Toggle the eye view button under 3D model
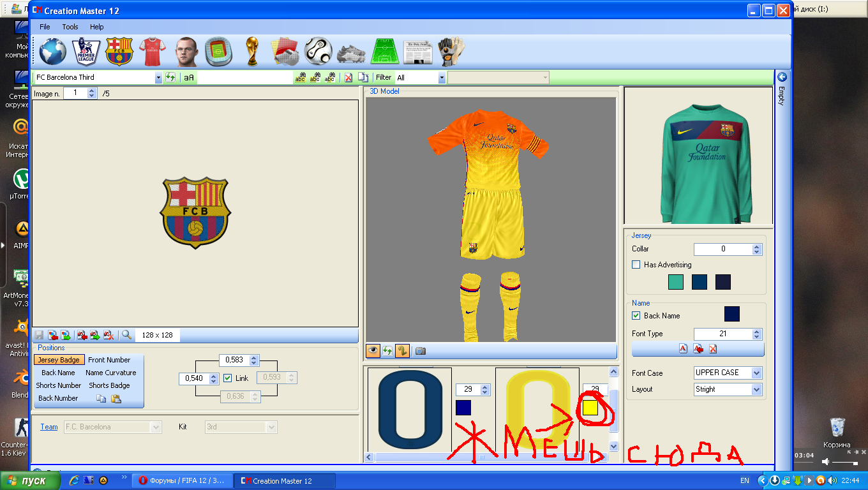Viewport: 868px width, 490px height. (373, 350)
